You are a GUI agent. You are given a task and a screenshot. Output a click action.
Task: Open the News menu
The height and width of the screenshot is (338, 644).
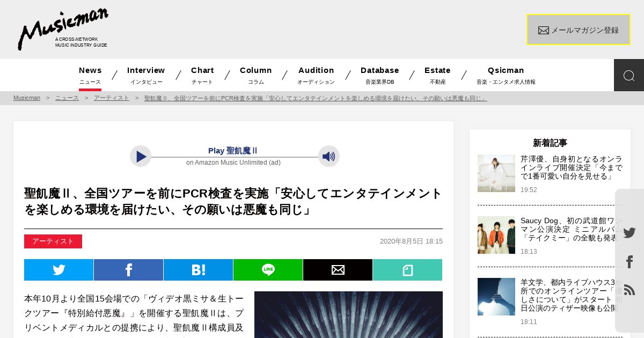[x=90, y=75]
